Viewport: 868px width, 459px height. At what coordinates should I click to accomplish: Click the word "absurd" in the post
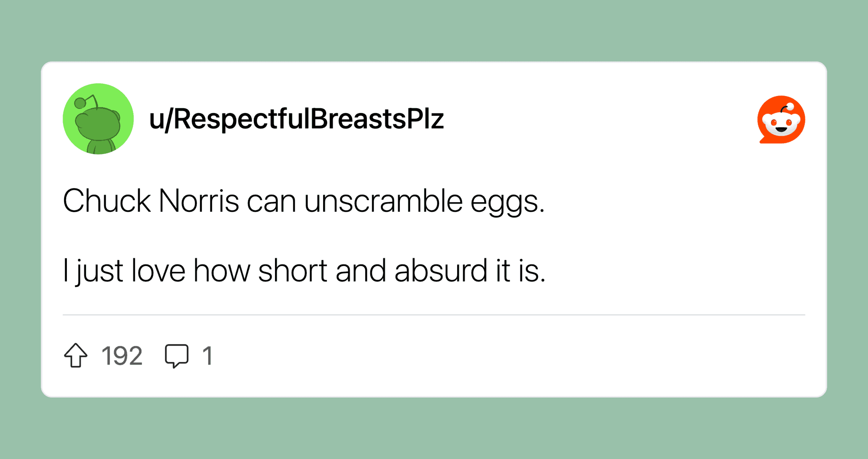click(x=441, y=271)
